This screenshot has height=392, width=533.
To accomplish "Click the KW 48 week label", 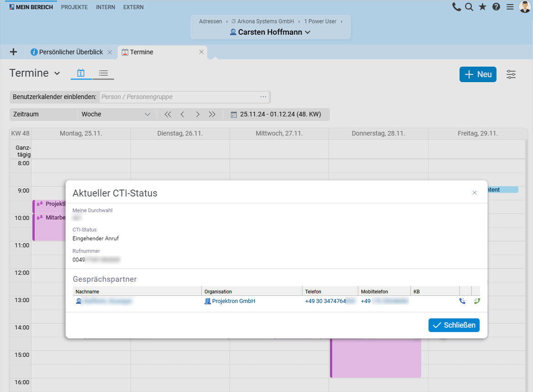I will click(x=21, y=134).
